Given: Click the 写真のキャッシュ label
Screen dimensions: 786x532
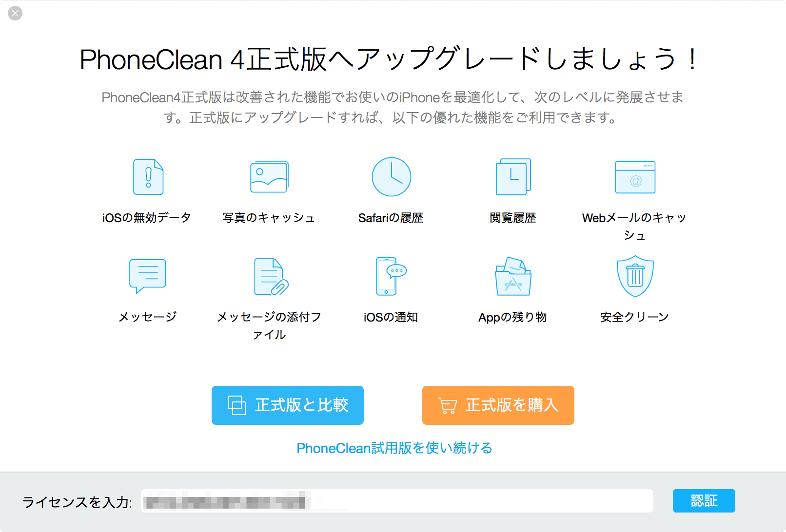Looking at the screenshot, I should coord(269,218).
